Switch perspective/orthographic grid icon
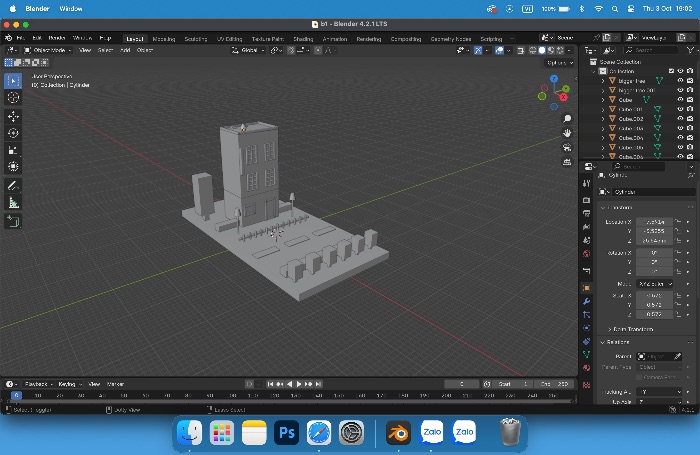Screen dimensions: 700x455 coord(567,162)
